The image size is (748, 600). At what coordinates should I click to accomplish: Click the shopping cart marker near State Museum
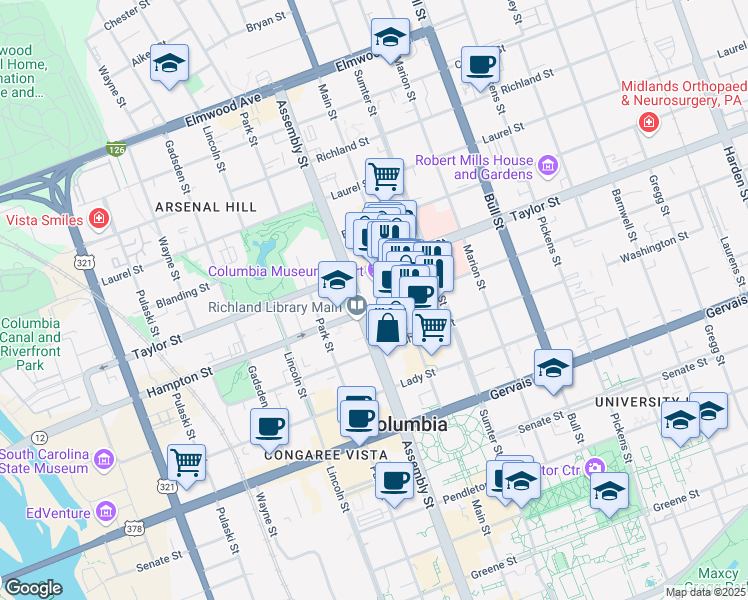pyautogui.click(x=187, y=464)
